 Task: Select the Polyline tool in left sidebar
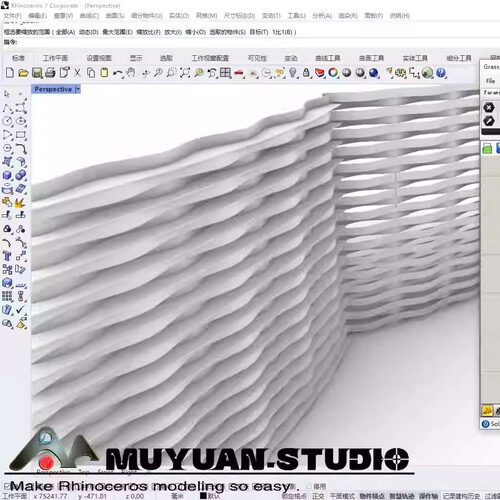(7, 108)
